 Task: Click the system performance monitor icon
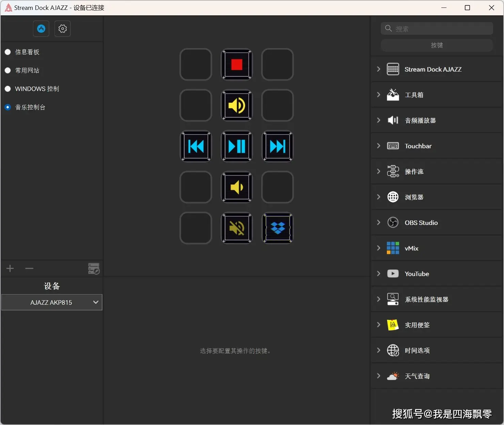coord(393,299)
